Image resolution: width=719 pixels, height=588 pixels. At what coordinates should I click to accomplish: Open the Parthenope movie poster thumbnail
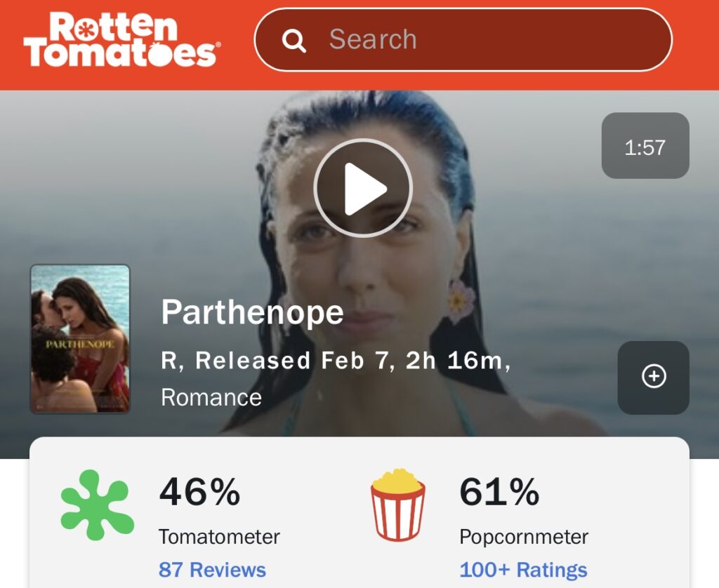point(80,339)
